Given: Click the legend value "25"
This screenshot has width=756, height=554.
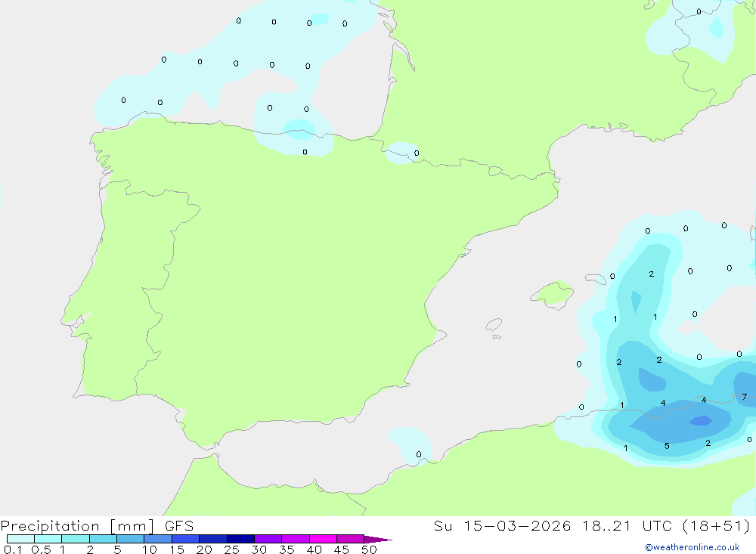Looking at the screenshot, I should (231, 549).
